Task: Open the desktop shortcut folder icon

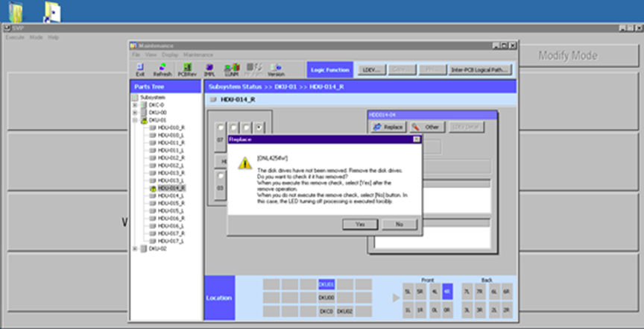Action: click(52, 11)
